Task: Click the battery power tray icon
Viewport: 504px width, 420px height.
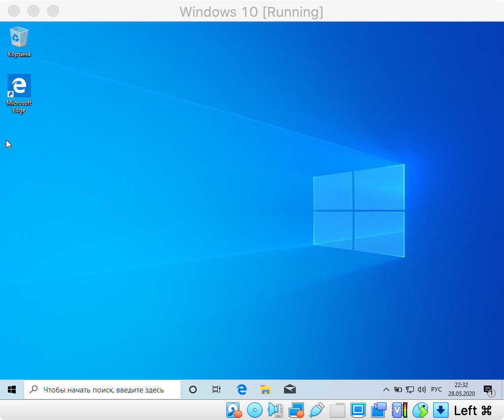Action: coord(398,390)
